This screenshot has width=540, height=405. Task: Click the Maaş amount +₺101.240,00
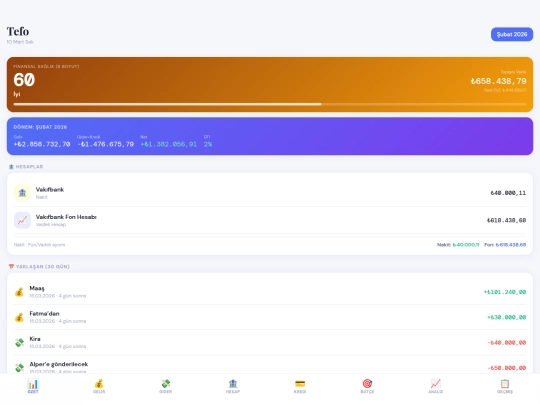[505, 292]
